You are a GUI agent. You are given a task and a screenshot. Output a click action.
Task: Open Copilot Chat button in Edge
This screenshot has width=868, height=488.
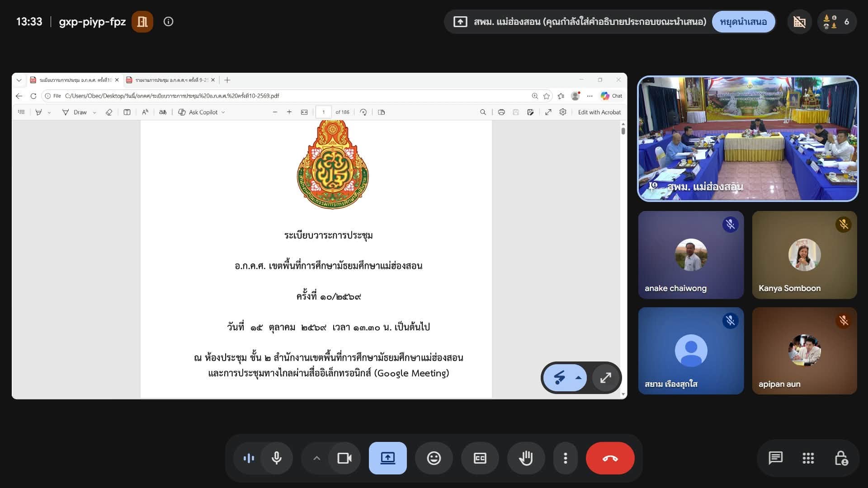click(611, 96)
